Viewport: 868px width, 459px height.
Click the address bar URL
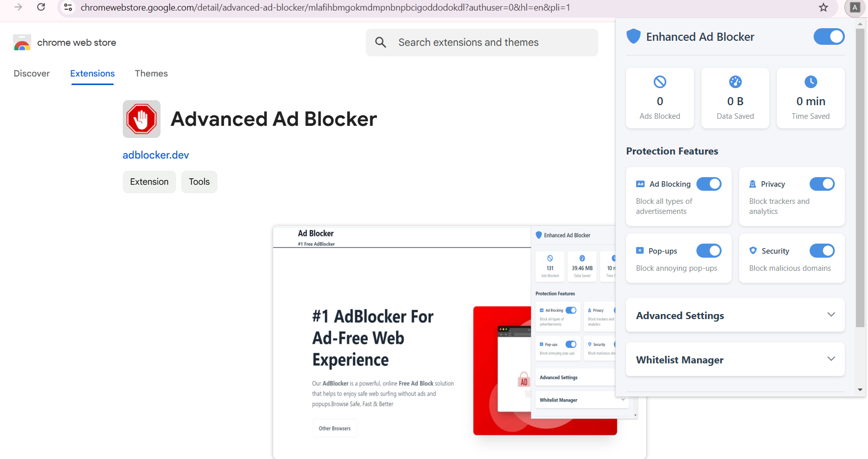click(325, 8)
